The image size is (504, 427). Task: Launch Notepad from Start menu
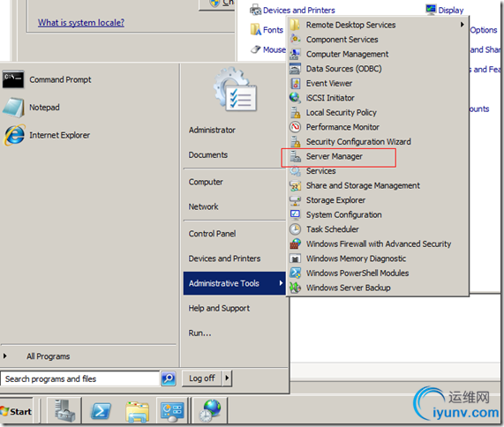(44, 108)
